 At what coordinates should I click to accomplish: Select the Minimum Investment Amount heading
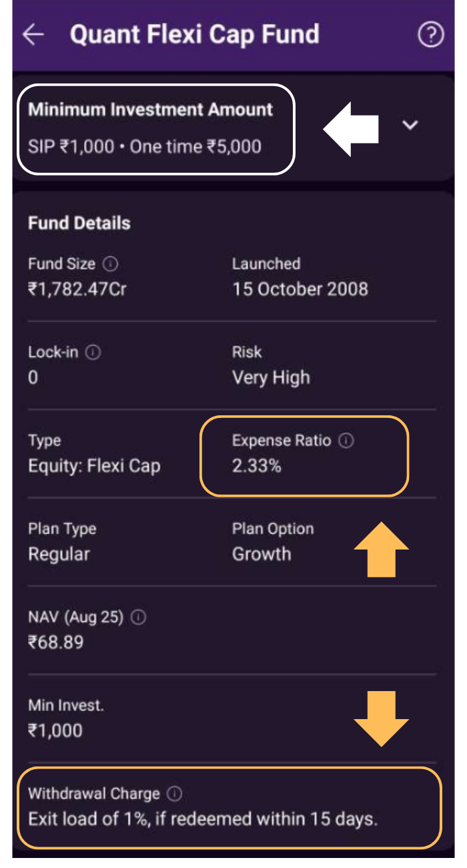pyautogui.click(x=151, y=110)
